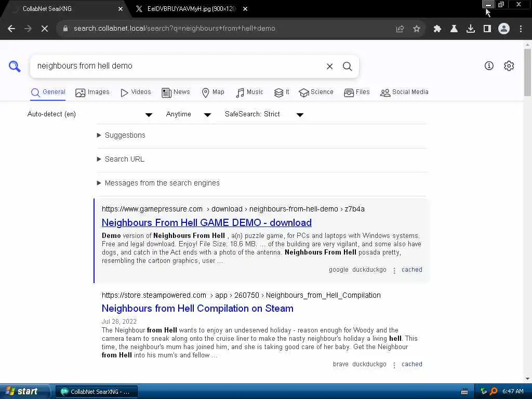Click the page vertical scrollbar thumb
The image size is (532, 399).
click(x=527, y=72)
